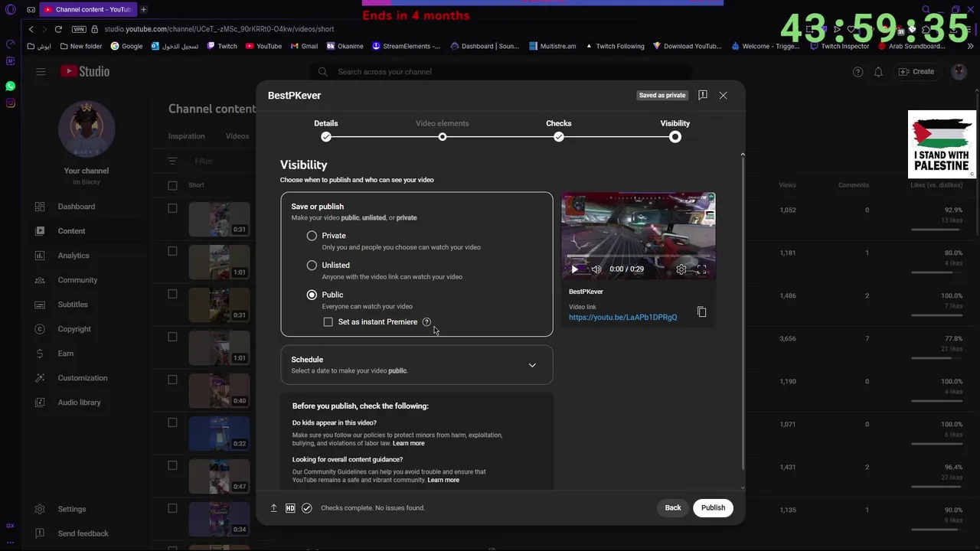
Task: Select the Unlisted visibility radio button
Action: (312, 266)
